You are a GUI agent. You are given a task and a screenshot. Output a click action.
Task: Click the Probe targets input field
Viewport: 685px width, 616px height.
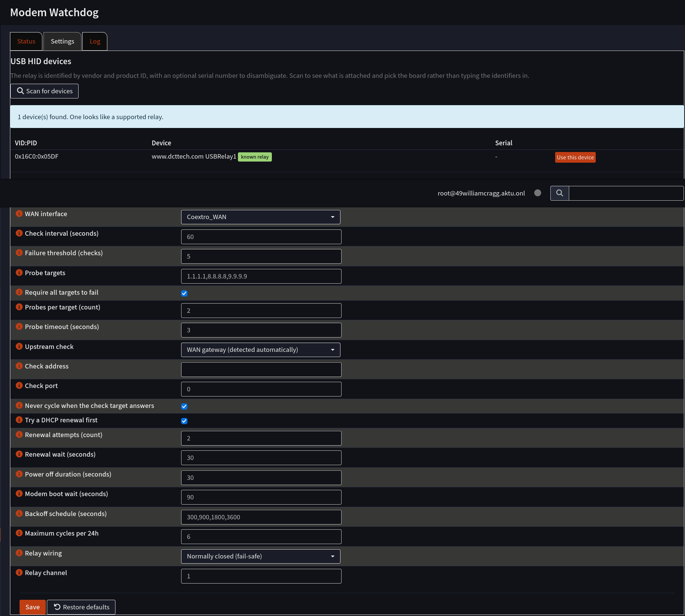click(261, 276)
